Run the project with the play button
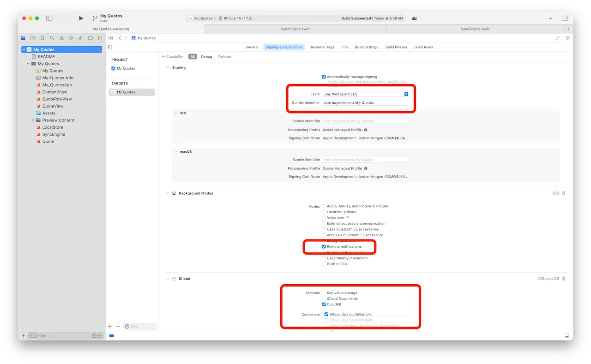The width and height of the screenshot is (591, 364). click(81, 18)
